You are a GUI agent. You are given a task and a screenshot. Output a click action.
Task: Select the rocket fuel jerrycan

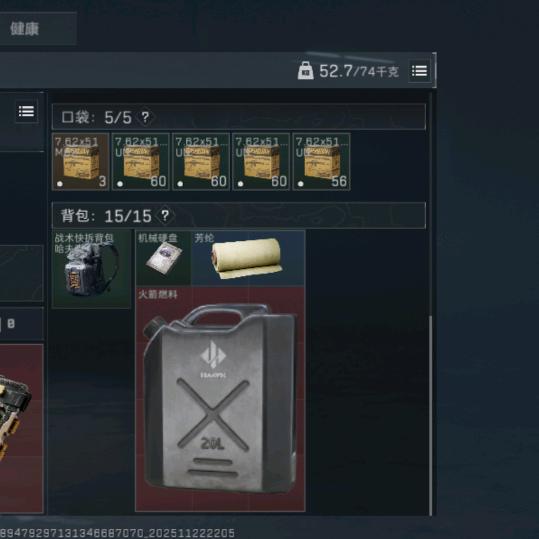tap(220, 399)
